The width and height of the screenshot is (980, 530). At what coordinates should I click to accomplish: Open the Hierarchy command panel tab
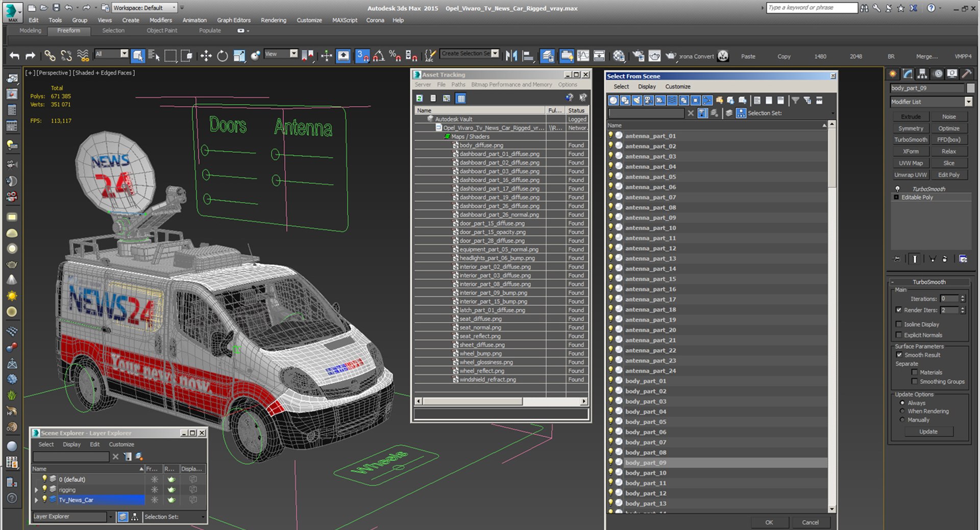922,74
